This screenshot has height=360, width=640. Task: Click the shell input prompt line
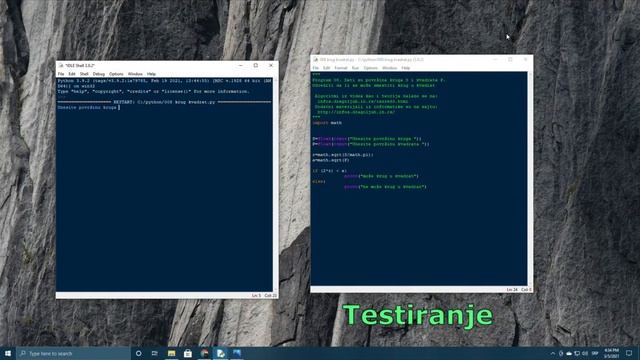(89, 108)
